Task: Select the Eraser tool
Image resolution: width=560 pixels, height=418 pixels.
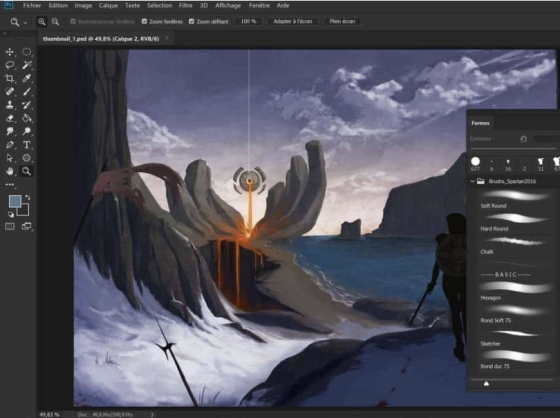Action: pyautogui.click(x=10, y=118)
